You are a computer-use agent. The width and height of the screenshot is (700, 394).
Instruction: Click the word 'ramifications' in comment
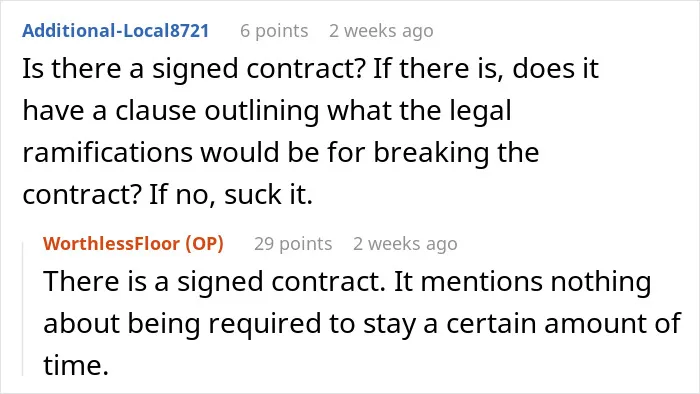pyautogui.click(x=107, y=153)
